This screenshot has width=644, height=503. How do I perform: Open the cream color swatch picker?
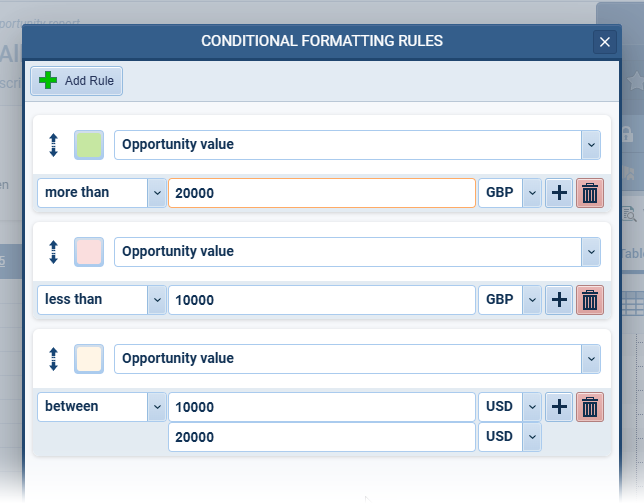(89, 359)
